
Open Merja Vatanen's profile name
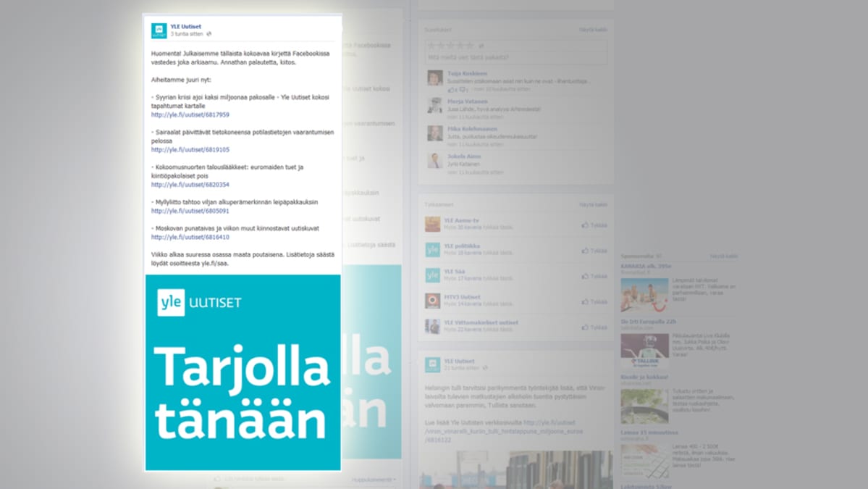[468, 101]
